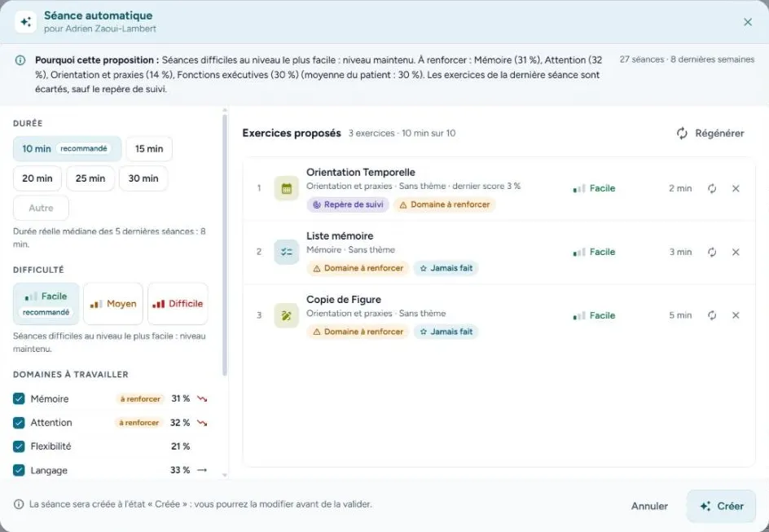The height and width of the screenshot is (532, 769).
Task: Select the Moyen difficulty
Action: pos(113,304)
